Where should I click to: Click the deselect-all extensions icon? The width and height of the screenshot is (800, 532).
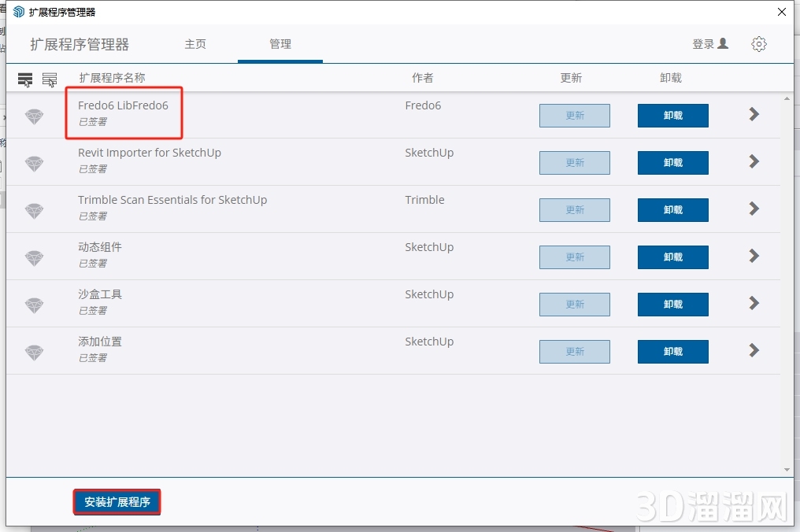pos(50,79)
